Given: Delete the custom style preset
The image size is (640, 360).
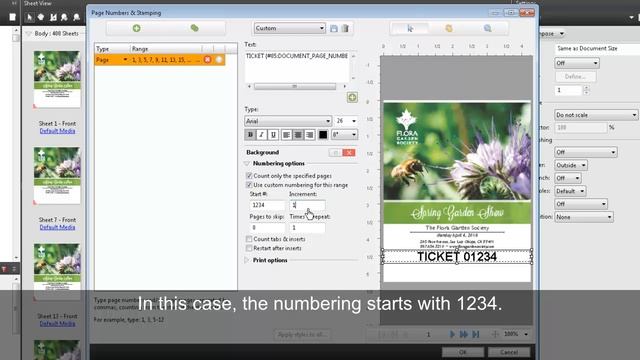Looking at the screenshot, I should pyautogui.click(x=345, y=29).
